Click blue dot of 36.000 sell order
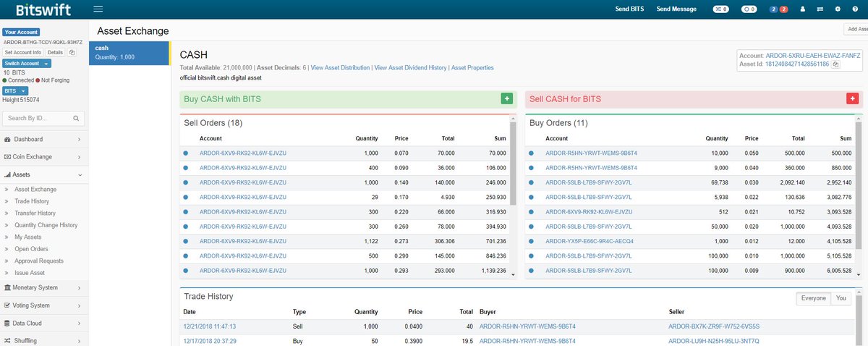Screen dimensions: 868x346 pos(186,168)
